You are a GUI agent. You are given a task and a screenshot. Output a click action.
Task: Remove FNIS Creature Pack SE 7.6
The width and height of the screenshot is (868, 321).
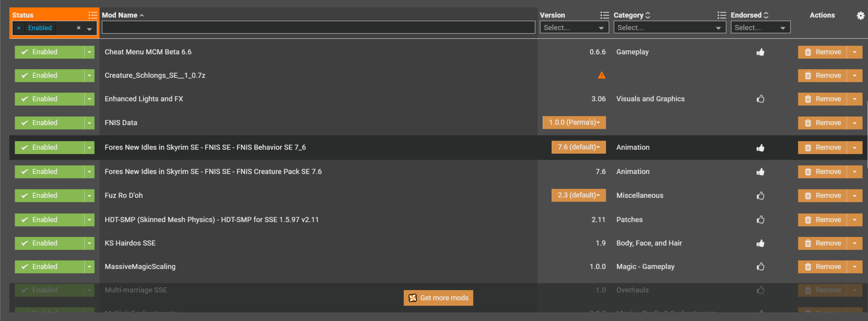click(822, 172)
